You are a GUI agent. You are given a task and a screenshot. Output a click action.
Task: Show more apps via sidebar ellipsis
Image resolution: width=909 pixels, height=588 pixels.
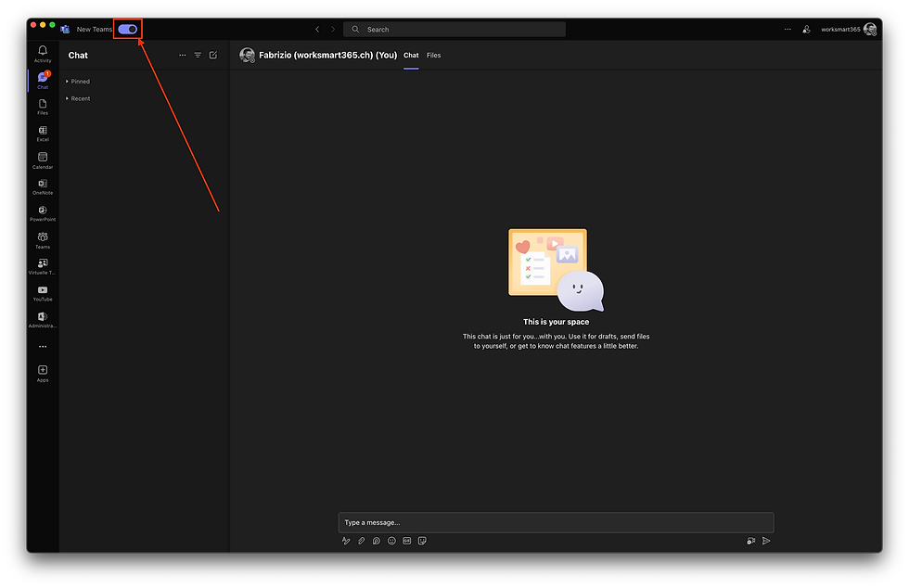pyautogui.click(x=43, y=347)
